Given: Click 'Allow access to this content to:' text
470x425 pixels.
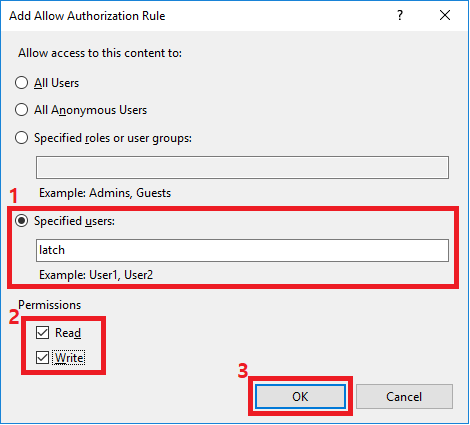Looking at the screenshot, I should pyautogui.click(x=100, y=53).
